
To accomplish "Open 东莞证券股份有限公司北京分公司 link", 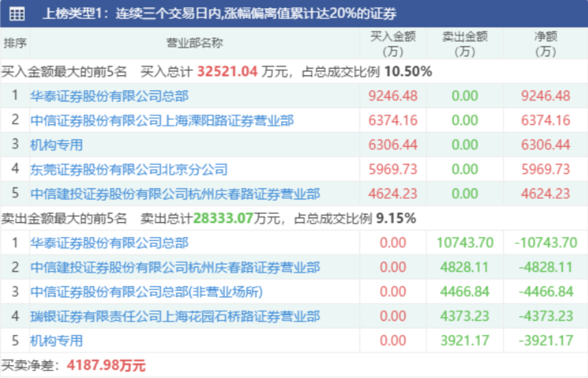I will 129,169.
